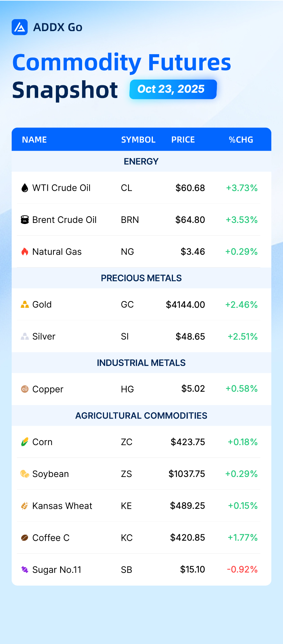Click the Sugar No.11 candy icon
Image resolution: width=283 pixels, height=644 pixels.
click(25, 570)
